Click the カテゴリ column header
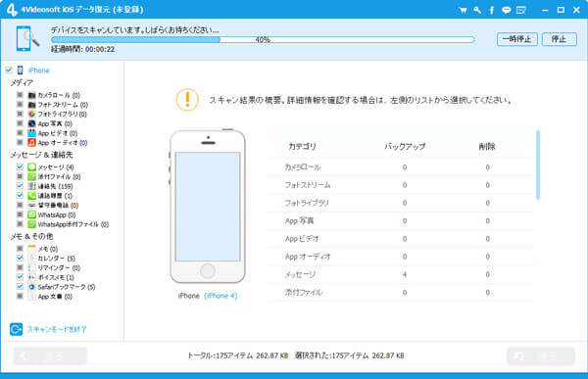Screen dimensions: 588x379 pyautogui.click(x=302, y=147)
